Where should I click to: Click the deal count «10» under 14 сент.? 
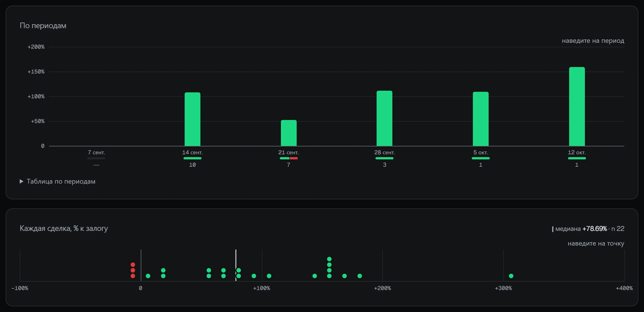(193, 165)
